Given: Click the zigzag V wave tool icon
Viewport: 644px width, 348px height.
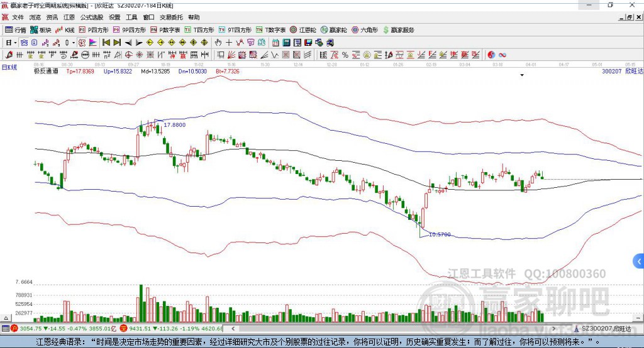Looking at the screenshot, I should (274, 55).
